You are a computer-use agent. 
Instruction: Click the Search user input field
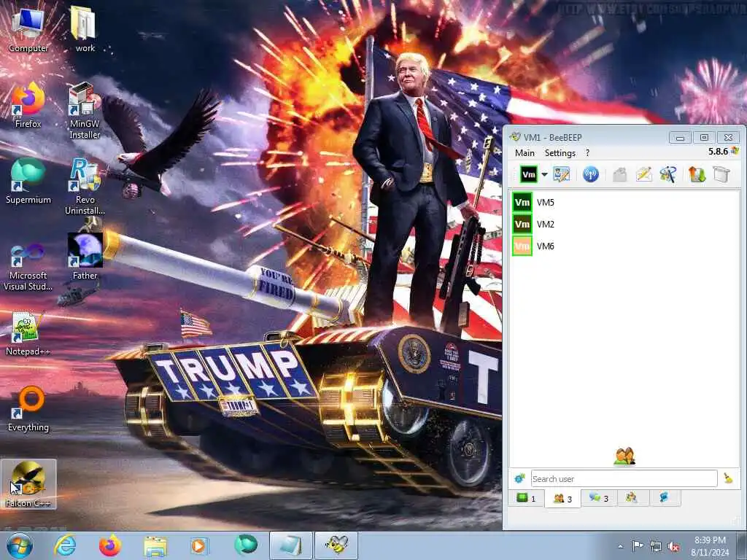coord(624,478)
